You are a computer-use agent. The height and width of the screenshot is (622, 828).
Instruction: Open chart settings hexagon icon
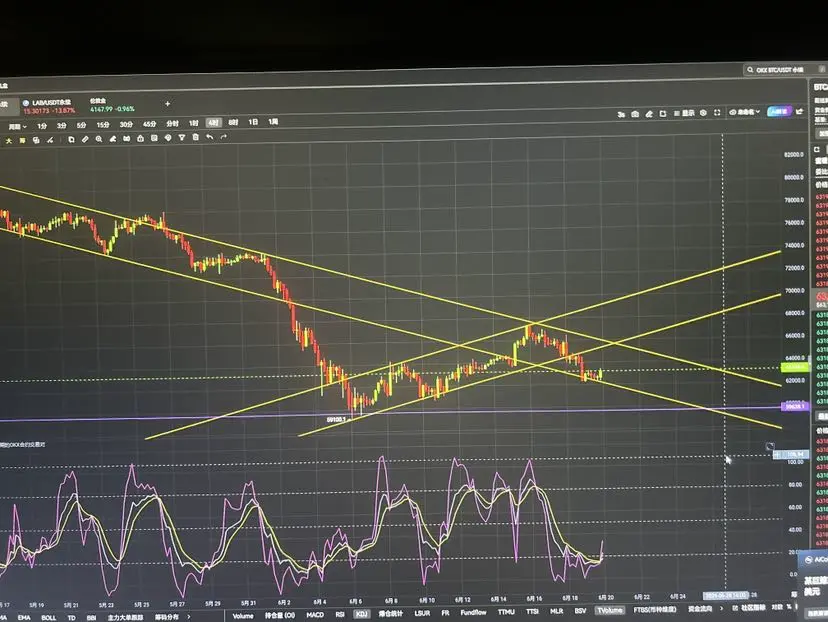tap(703, 113)
